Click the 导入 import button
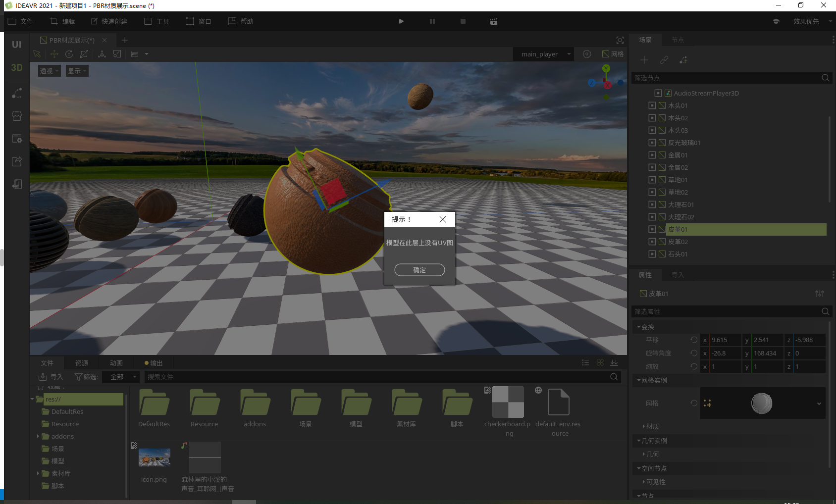Image resolution: width=836 pixels, height=504 pixels. click(x=51, y=377)
